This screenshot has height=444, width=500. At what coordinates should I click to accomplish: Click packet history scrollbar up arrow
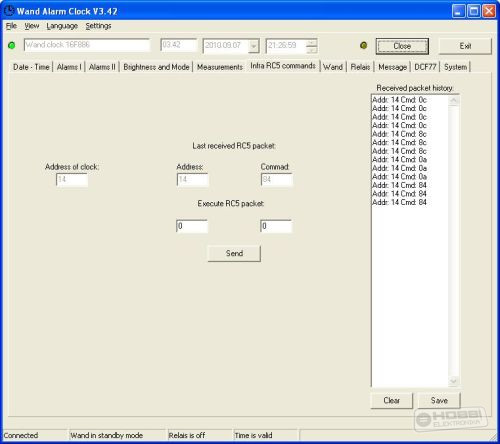(x=454, y=100)
